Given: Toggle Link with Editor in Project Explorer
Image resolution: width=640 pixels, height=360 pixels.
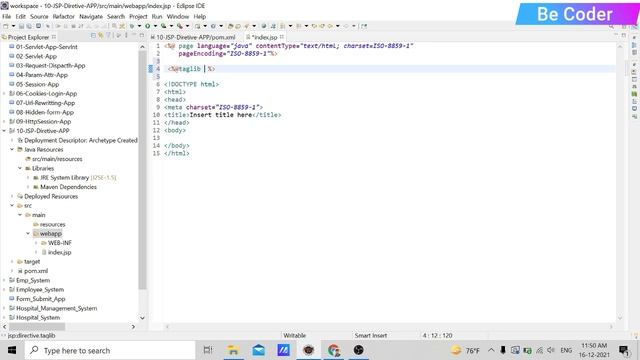Looking at the screenshot, I should 101,36.
